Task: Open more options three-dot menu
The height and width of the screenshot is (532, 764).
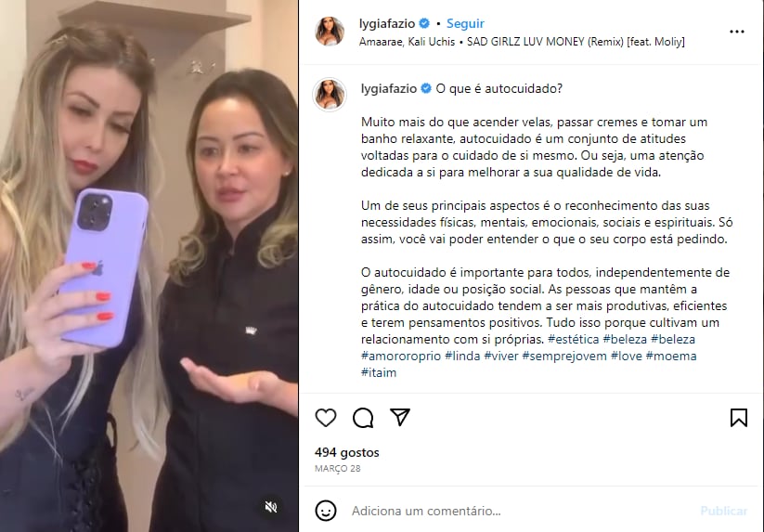Action: [x=737, y=32]
